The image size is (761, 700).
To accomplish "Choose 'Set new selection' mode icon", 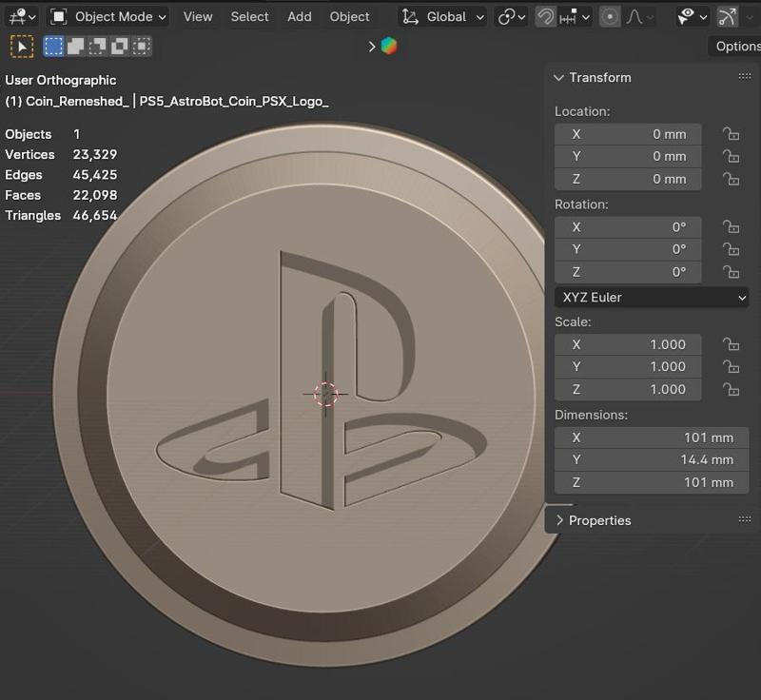I will coord(53,47).
